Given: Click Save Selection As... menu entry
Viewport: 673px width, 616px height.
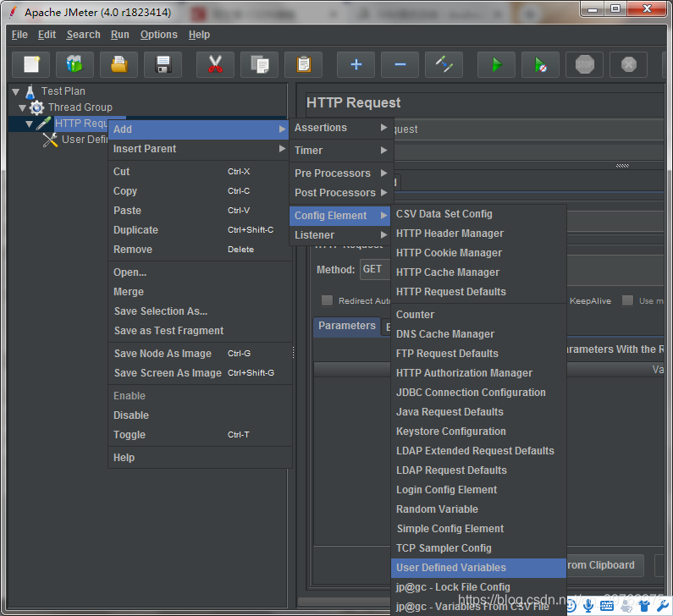Looking at the screenshot, I should (200, 311).
